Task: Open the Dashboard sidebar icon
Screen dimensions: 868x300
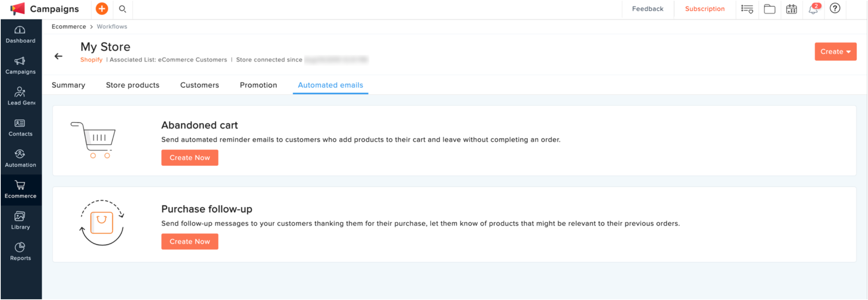Action: [21, 35]
